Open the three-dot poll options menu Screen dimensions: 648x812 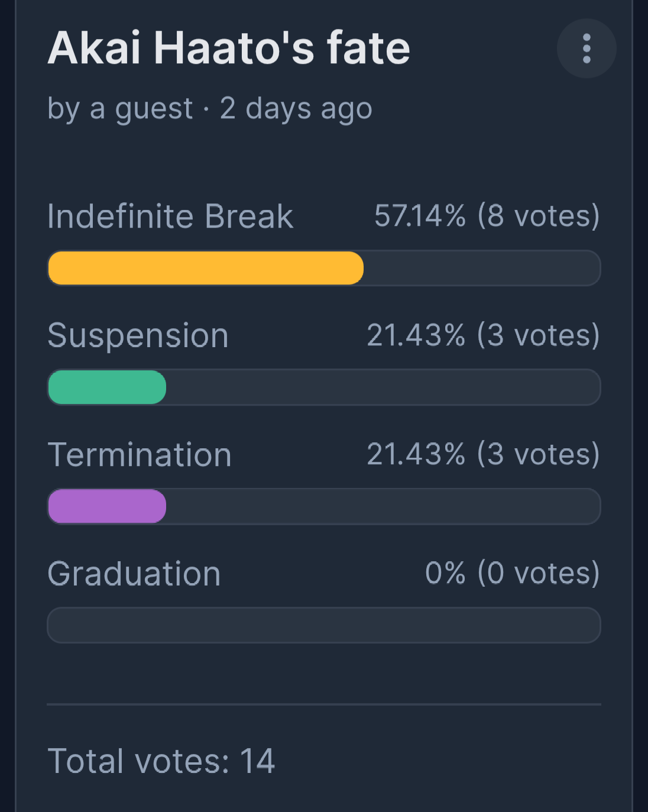coord(586,48)
